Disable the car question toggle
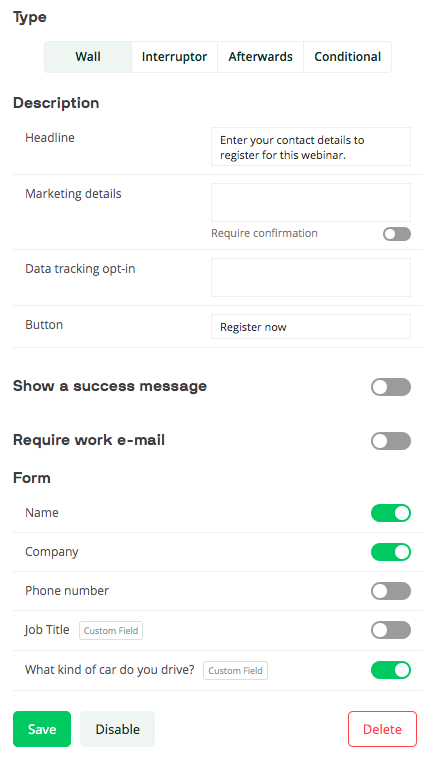Viewport: 428px width, 761px height. [x=391, y=670]
